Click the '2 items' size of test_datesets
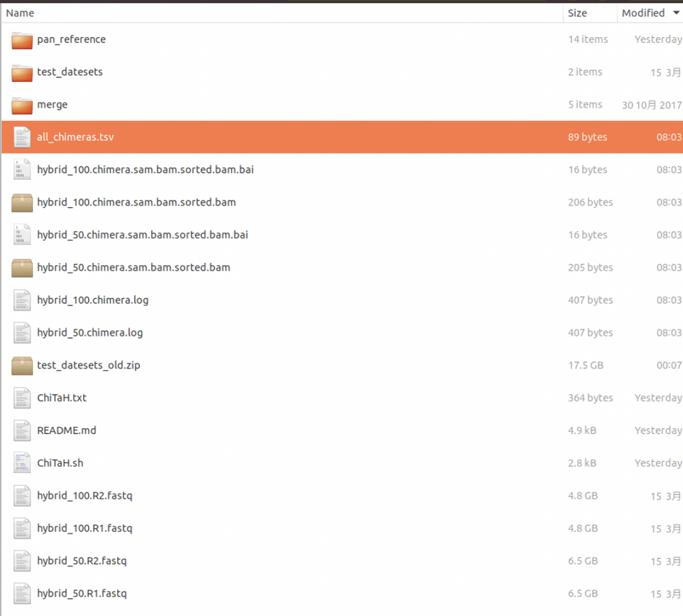The height and width of the screenshot is (616, 683). coord(585,72)
